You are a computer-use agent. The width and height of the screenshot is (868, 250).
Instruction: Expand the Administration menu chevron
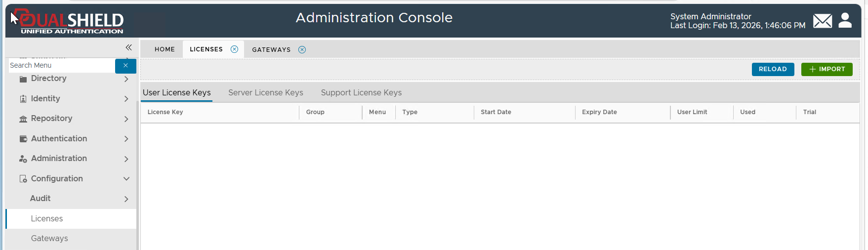tap(126, 159)
